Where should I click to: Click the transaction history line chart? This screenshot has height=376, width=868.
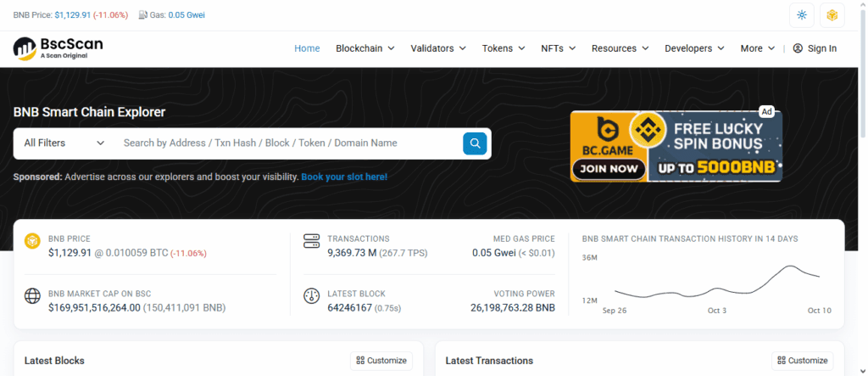[x=717, y=281]
